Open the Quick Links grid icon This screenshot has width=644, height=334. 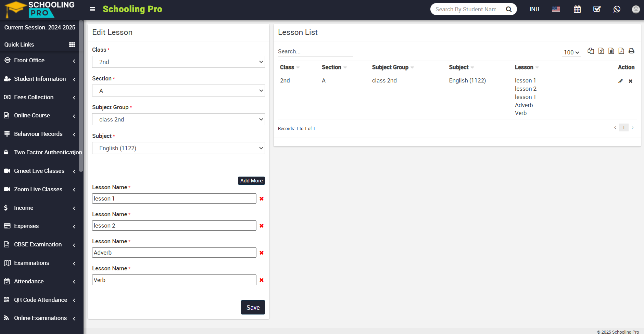pos(72,44)
